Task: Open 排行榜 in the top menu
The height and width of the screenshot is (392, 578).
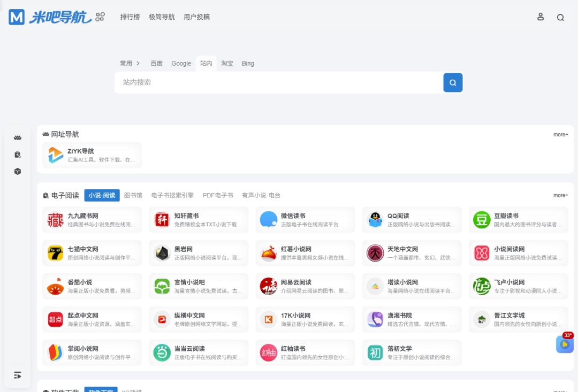Action: 130,17
